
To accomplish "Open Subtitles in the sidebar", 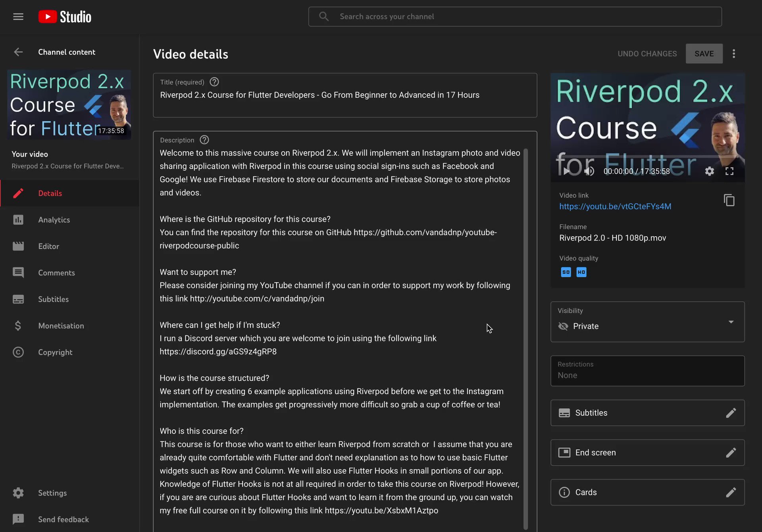I will (70, 299).
